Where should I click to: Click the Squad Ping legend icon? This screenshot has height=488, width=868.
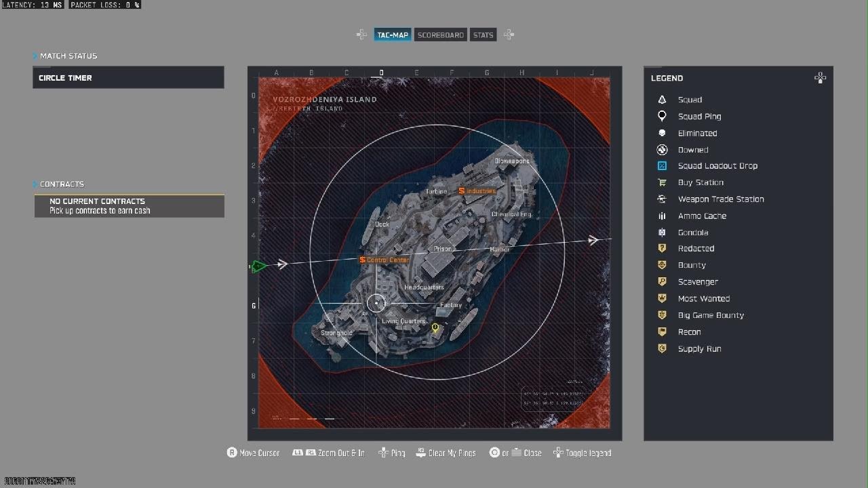[x=662, y=117]
